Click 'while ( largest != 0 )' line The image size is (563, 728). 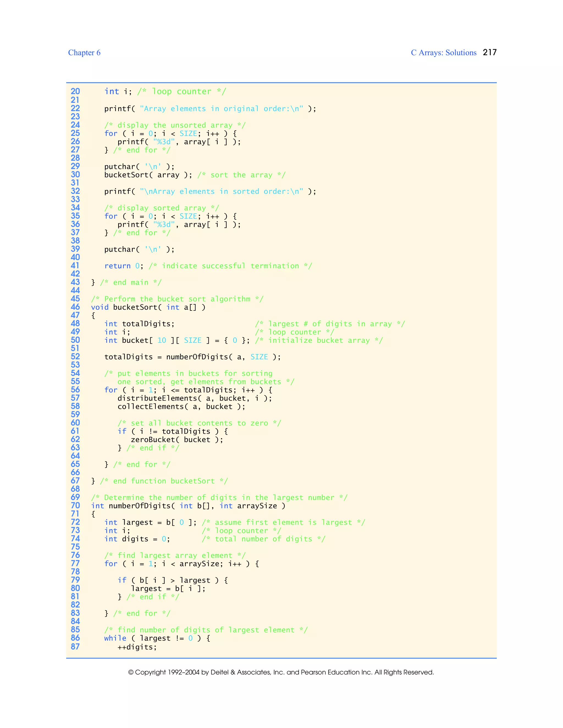tap(157, 638)
